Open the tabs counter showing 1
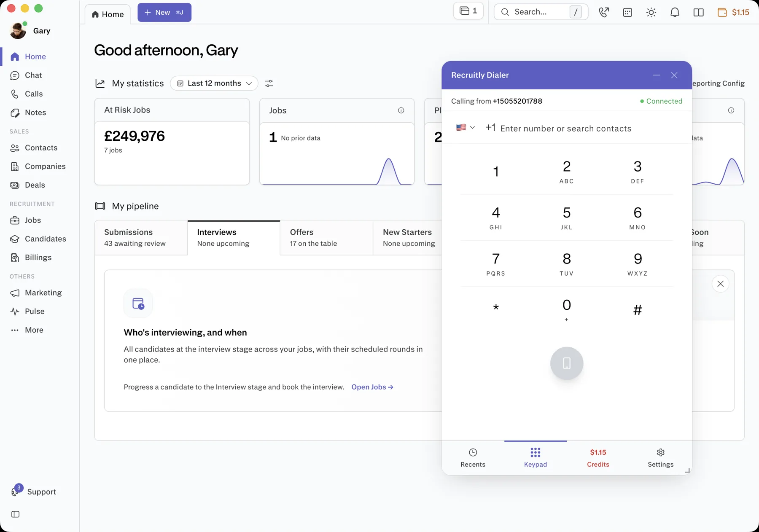 pyautogui.click(x=468, y=11)
